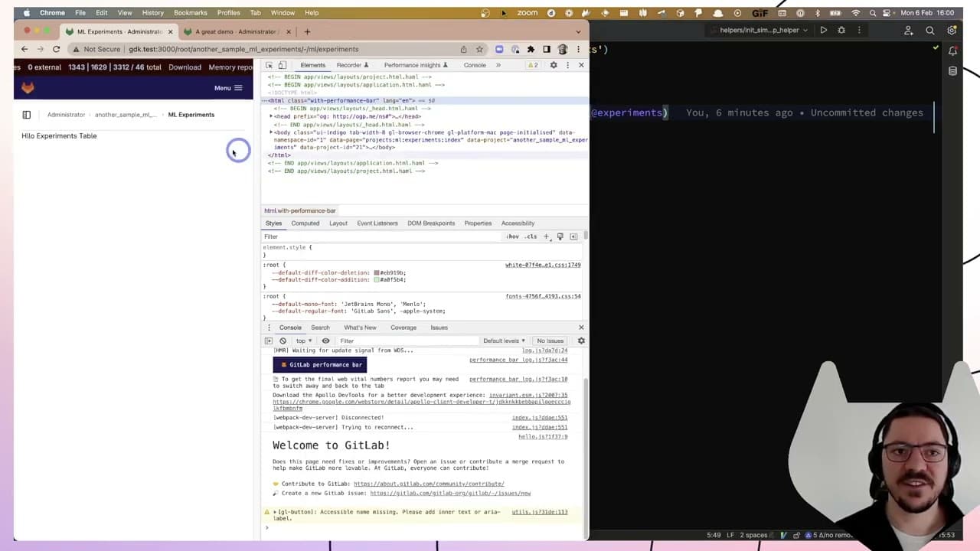
Task: Select the html.with-performance-bar breadcrumb
Action: [x=300, y=210]
